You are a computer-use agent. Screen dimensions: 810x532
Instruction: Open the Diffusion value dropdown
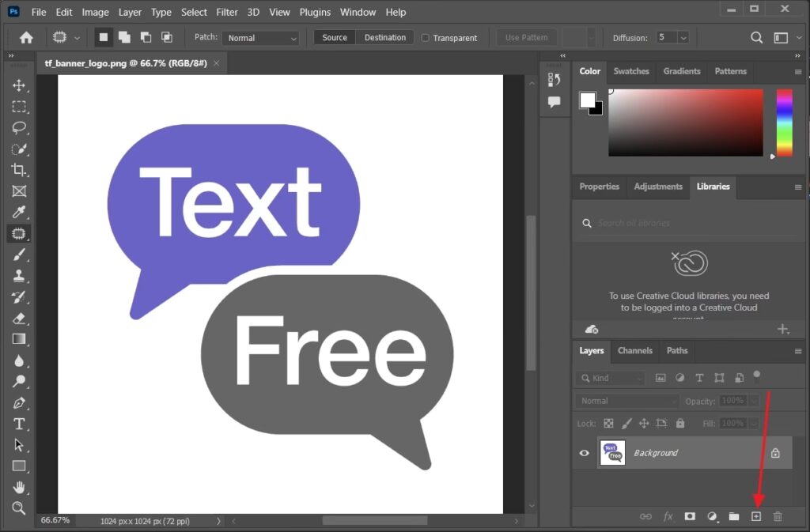click(x=683, y=38)
